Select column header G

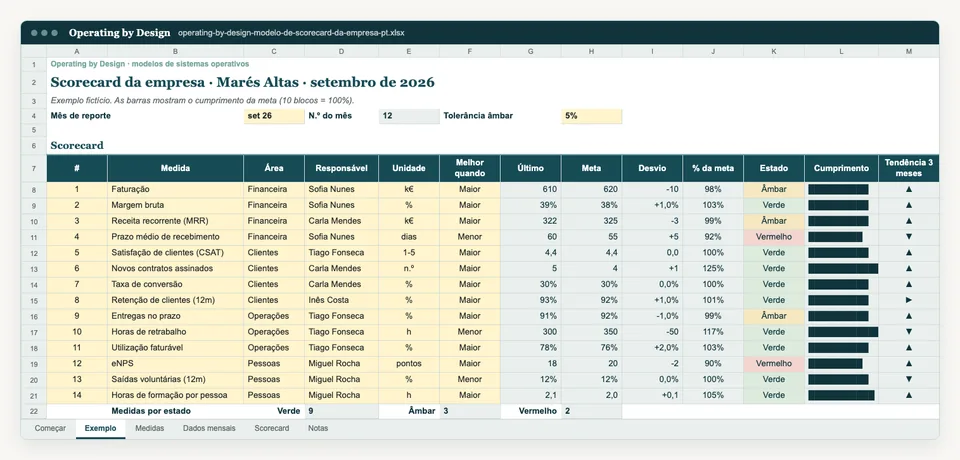[x=530, y=51]
